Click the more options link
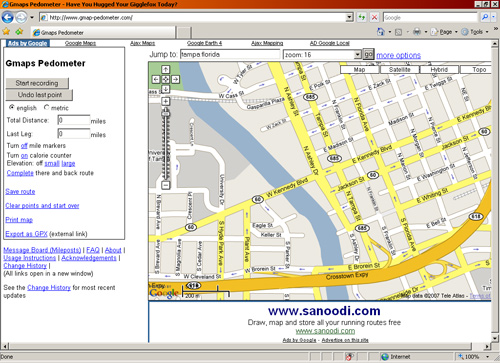 click(x=398, y=55)
